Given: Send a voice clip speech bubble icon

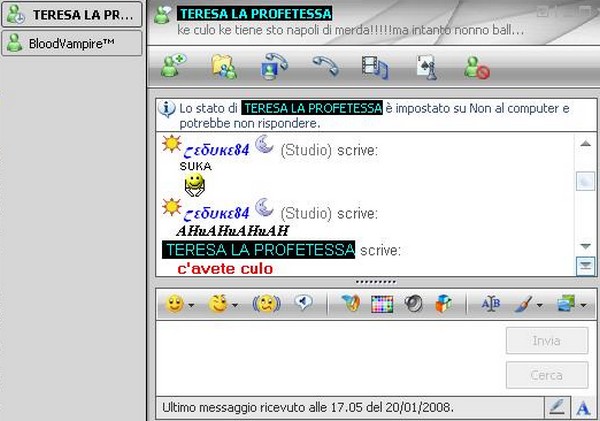Looking at the screenshot, I should pyautogui.click(x=303, y=303).
